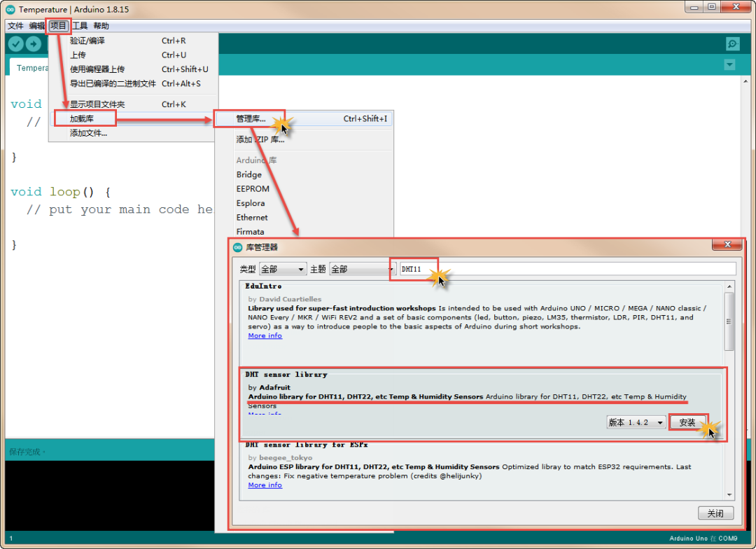756x549 pixels.
Task: Click the DHT11 search filter field
Action: pos(567,269)
